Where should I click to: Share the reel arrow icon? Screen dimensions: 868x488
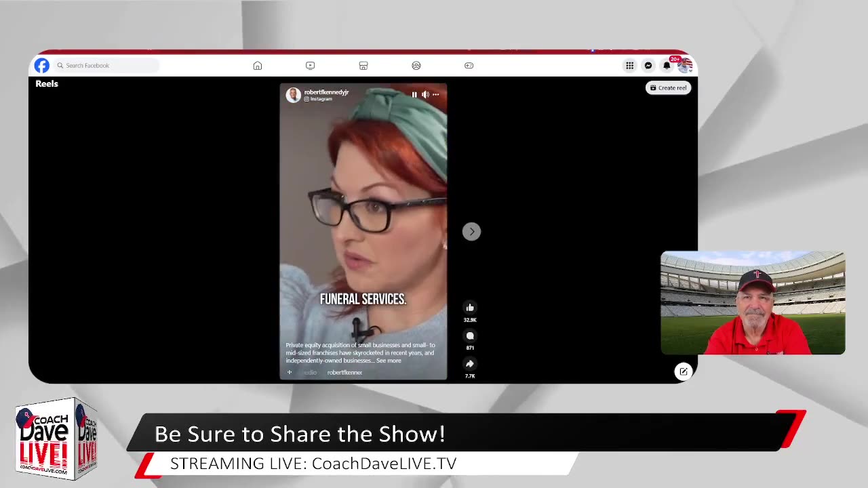470,364
